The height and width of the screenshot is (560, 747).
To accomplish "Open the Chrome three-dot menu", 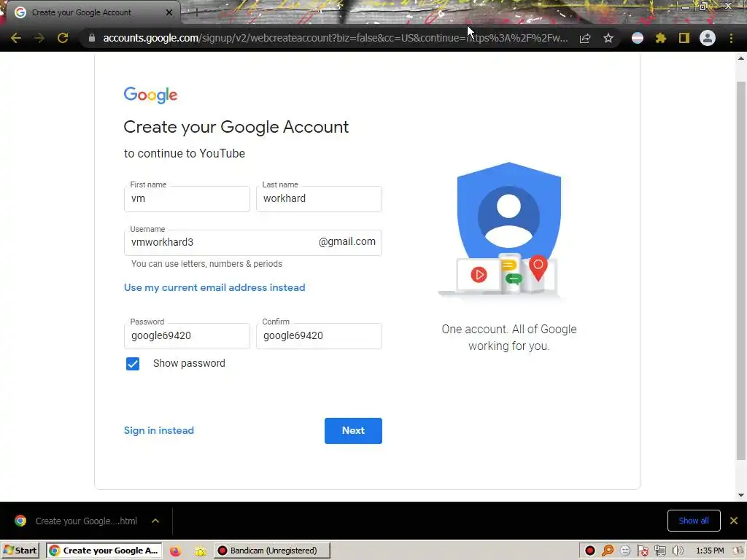I will tap(731, 38).
